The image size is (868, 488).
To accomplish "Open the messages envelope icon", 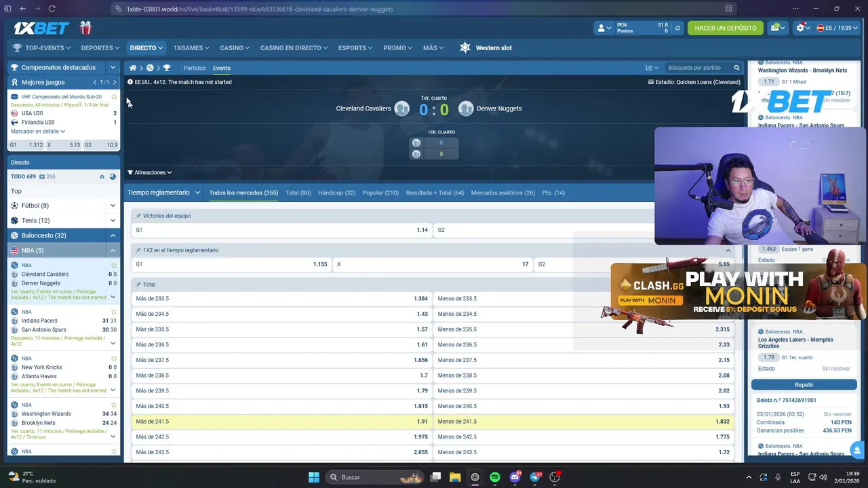I will (778, 28).
